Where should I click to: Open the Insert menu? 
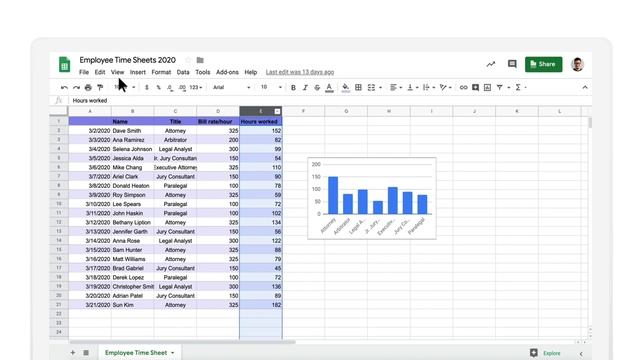[138, 72]
